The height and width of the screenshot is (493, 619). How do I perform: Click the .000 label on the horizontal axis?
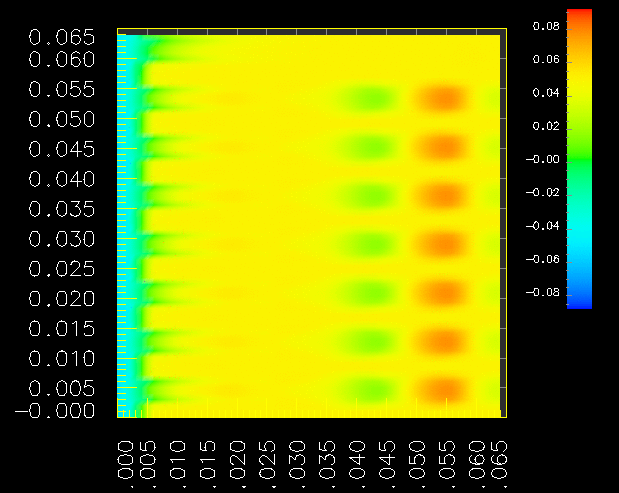[124, 458]
